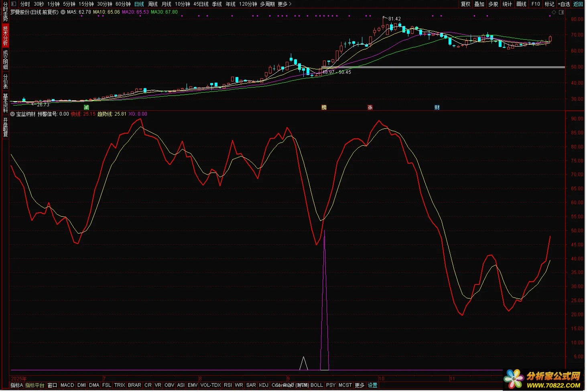Click 统计 statistics button
Viewport: 587px width, 392px height.
click(507, 4)
